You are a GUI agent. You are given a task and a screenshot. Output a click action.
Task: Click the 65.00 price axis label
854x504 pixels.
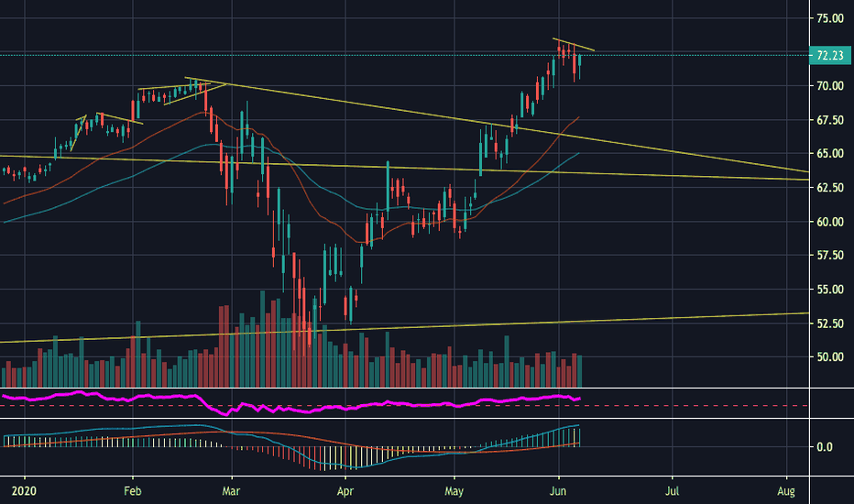830,154
